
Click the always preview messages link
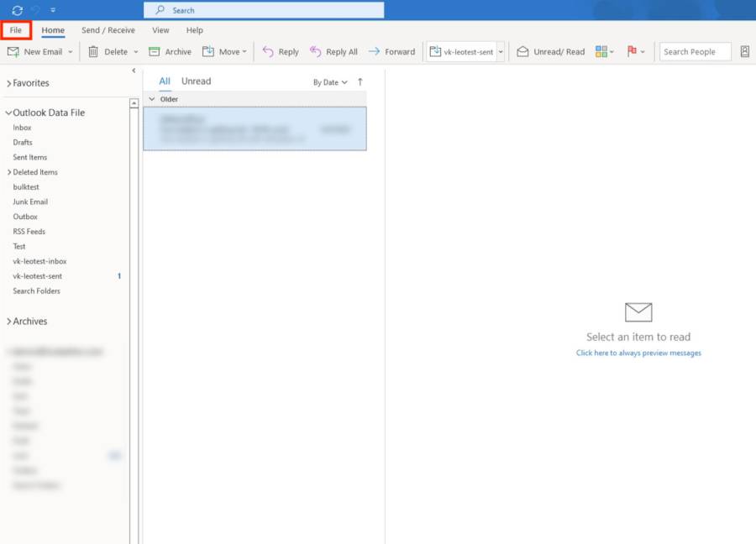[x=638, y=353]
